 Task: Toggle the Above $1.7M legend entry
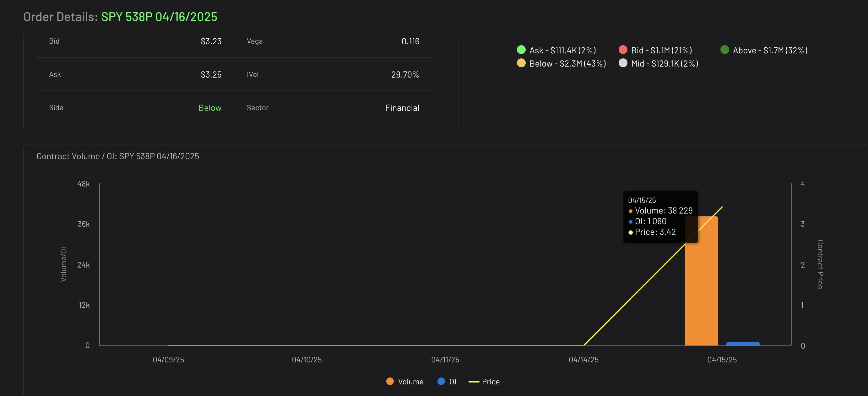[x=764, y=50]
